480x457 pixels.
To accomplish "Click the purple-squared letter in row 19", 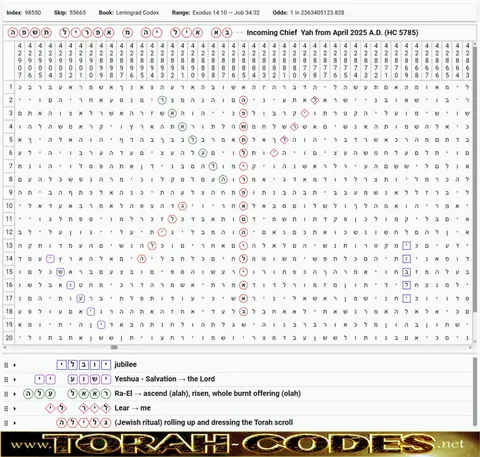I will pos(101,325).
